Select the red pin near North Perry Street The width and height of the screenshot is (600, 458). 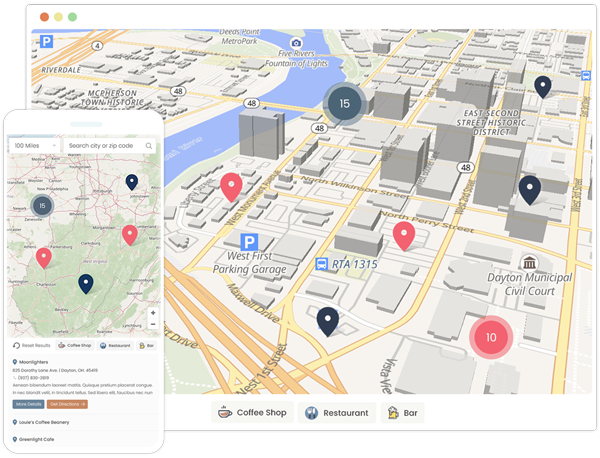[404, 236]
